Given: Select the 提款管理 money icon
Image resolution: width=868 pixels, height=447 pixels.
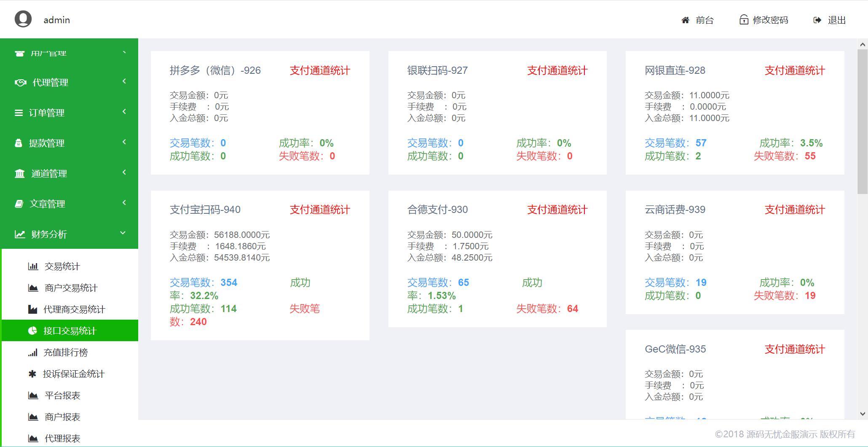Looking at the screenshot, I should [x=19, y=143].
